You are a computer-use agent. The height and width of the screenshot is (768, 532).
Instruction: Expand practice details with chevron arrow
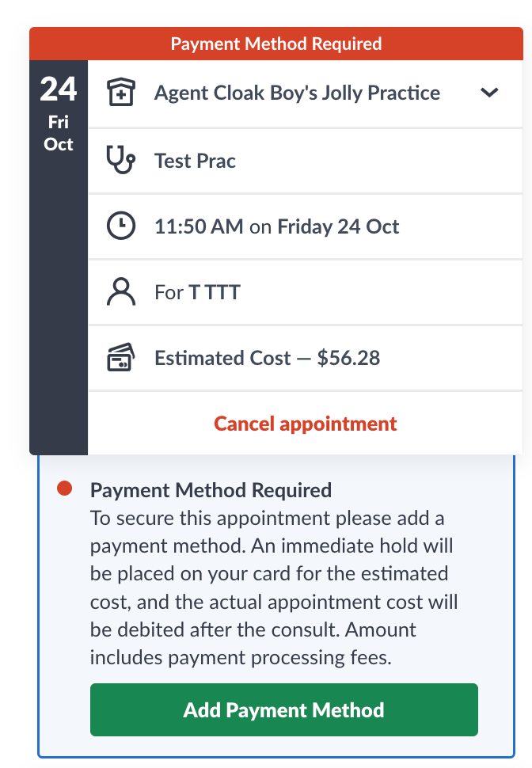click(x=489, y=93)
